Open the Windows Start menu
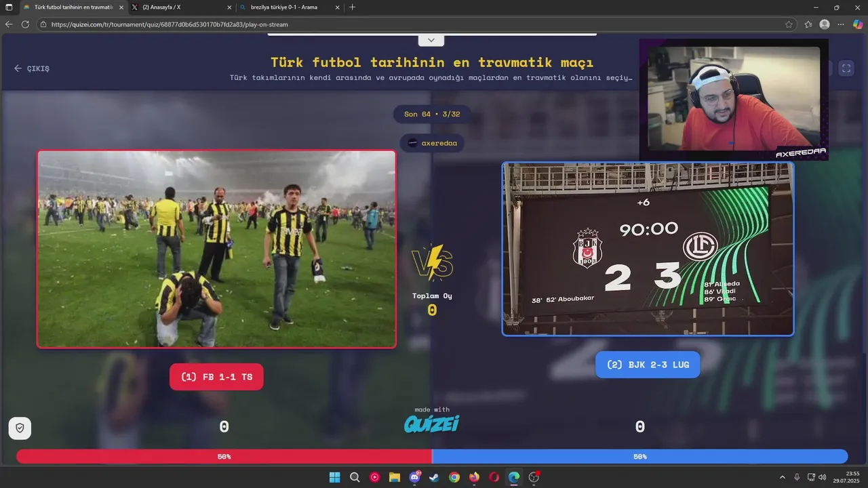Viewport: 868px width, 488px height. click(334, 477)
